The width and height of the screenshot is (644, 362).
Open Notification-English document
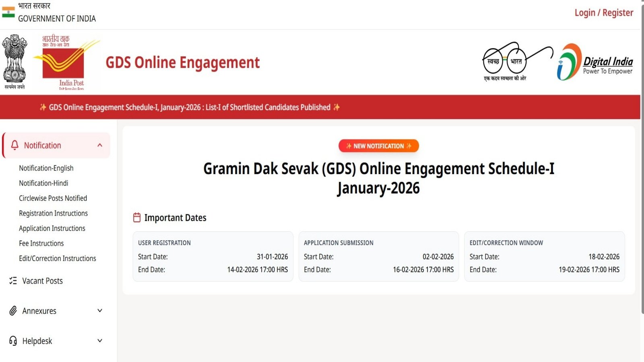(x=46, y=168)
